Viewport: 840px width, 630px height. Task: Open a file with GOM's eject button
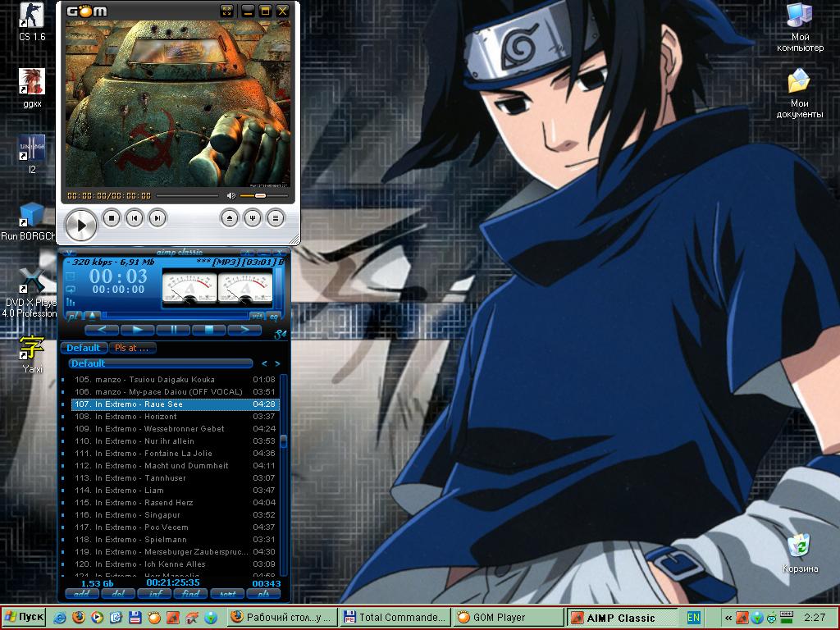click(230, 218)
